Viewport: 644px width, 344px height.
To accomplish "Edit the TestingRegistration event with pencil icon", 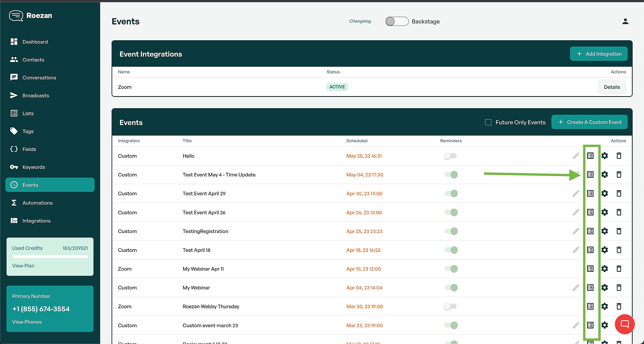I will click(576, 231).
